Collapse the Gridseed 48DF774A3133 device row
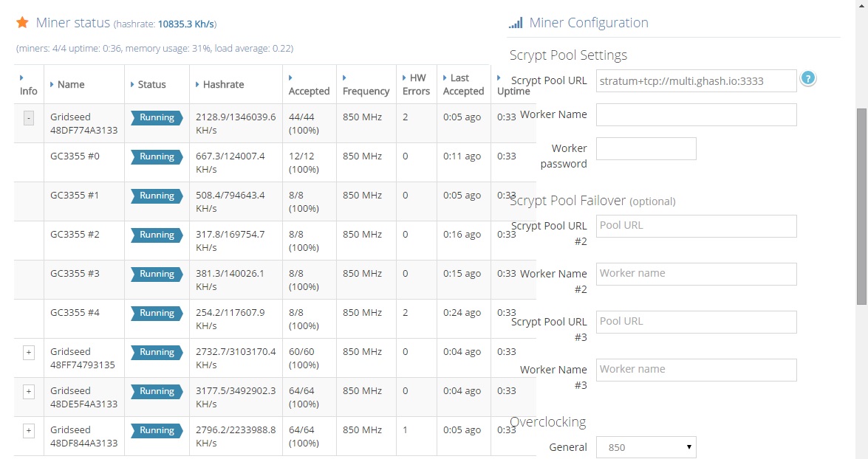Image resolution: width=868 pixels, height=459 pixels. pos(29,118)
